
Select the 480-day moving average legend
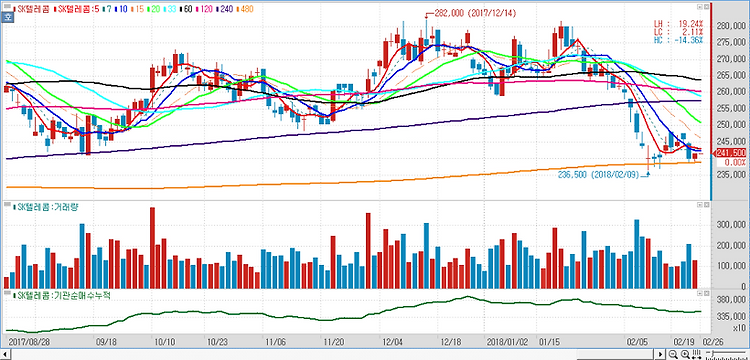pos(245,9)
